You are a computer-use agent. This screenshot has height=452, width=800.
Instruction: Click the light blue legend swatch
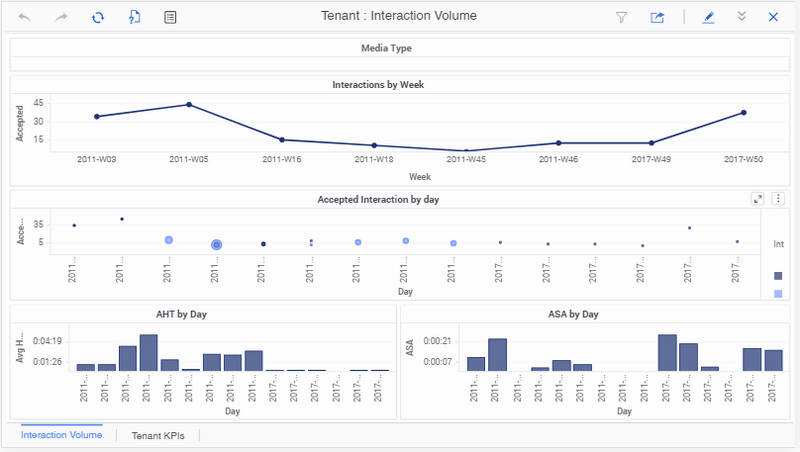[779, 293]
